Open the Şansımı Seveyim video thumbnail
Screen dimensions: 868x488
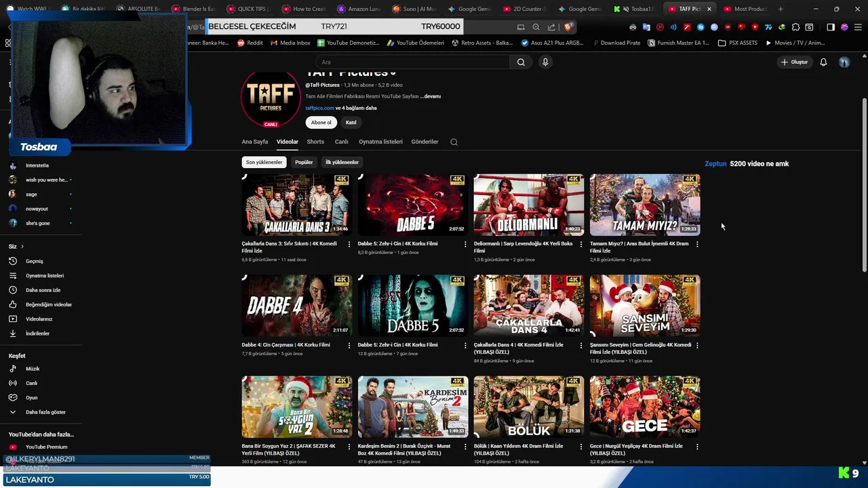pyautogui.click(x=645, y=306)
